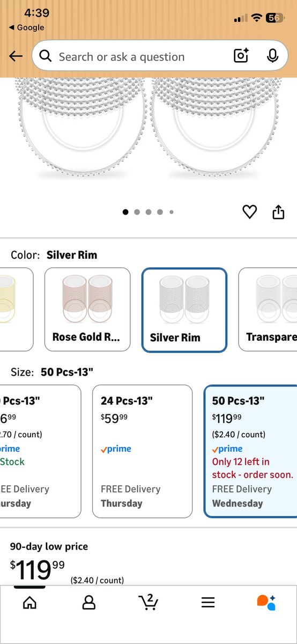
Task: Add item to wish list heart
Action: [250, 212]
